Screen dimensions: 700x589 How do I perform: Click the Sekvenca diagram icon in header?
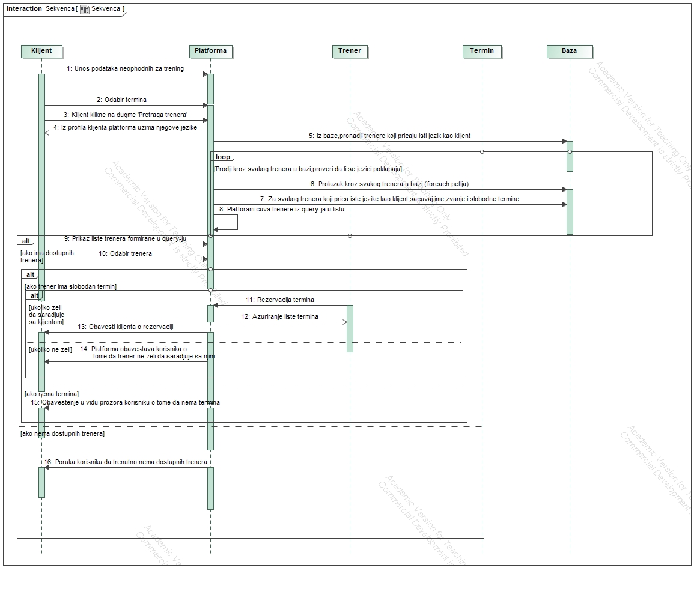pos(84,10)
